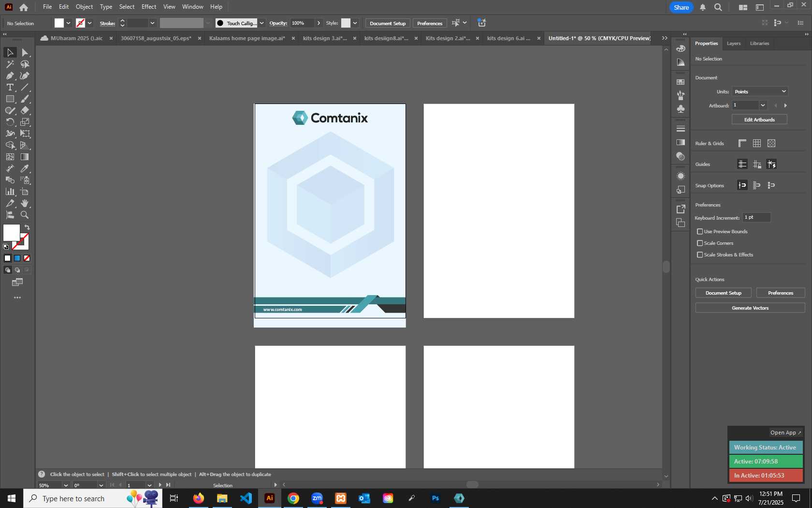Enable Scale Corners checkbox
The width and height of the screenshot is (812, 508).
point(700,243)
